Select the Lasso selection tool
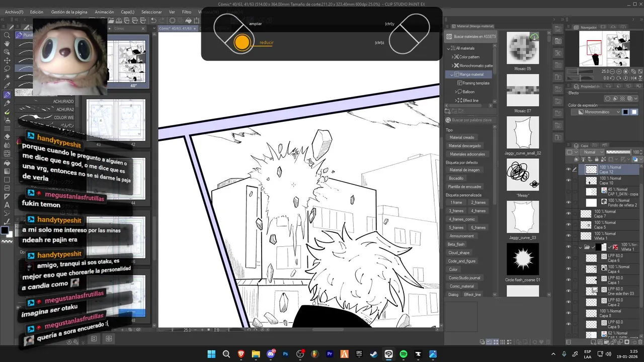The height and width of the screenshot is (362, 644). pyautogui.click(x=7, y=69)
